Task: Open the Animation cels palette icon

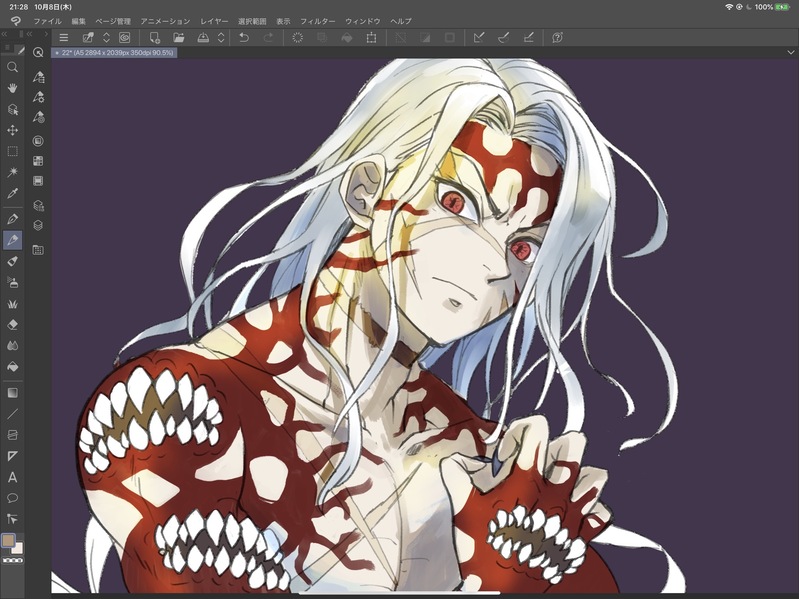Action: (x=38, y=181)
